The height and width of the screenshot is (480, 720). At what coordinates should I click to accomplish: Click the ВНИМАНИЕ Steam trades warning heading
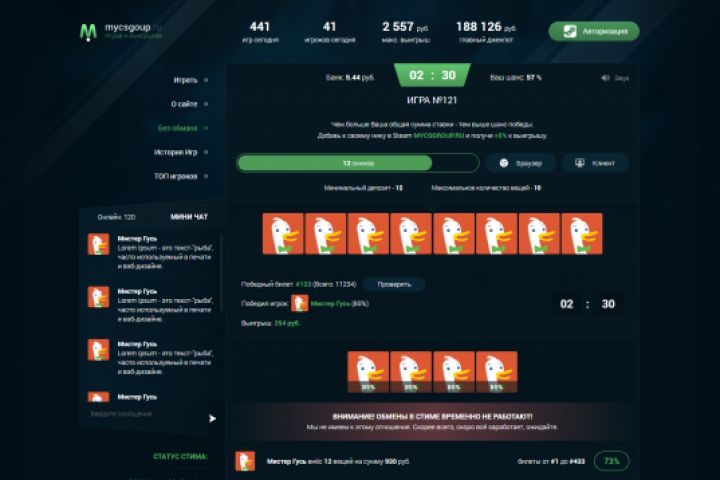tap(432, 417)
